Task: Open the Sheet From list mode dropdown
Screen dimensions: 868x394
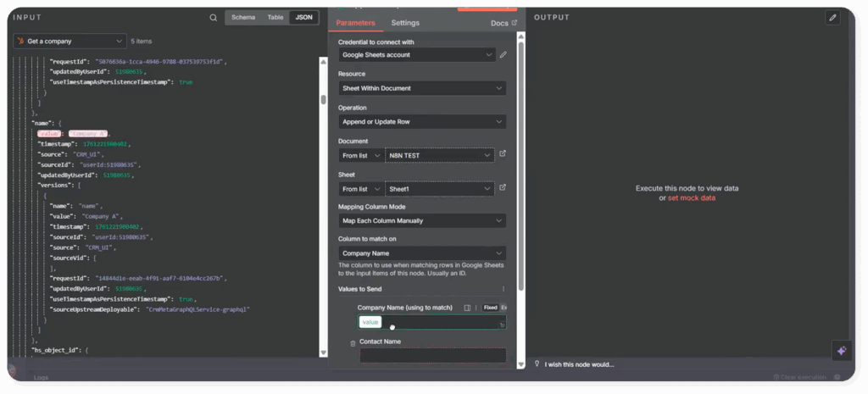Action: tap(361, 189)
